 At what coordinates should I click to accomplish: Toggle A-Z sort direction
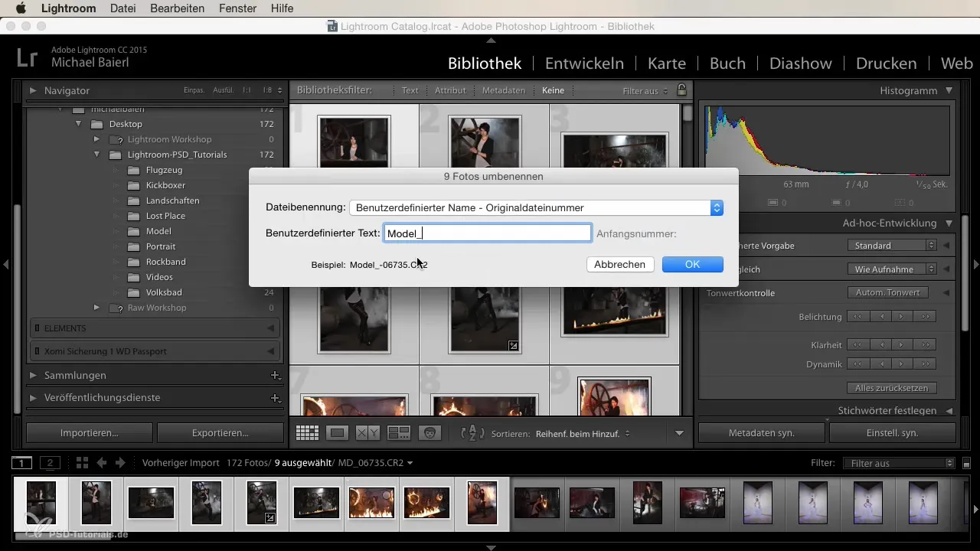pos(472,433)
